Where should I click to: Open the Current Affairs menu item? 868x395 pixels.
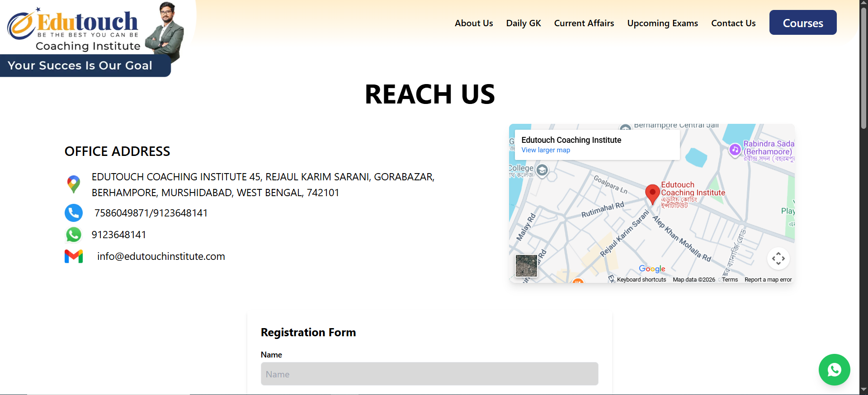tap(584, 23)
